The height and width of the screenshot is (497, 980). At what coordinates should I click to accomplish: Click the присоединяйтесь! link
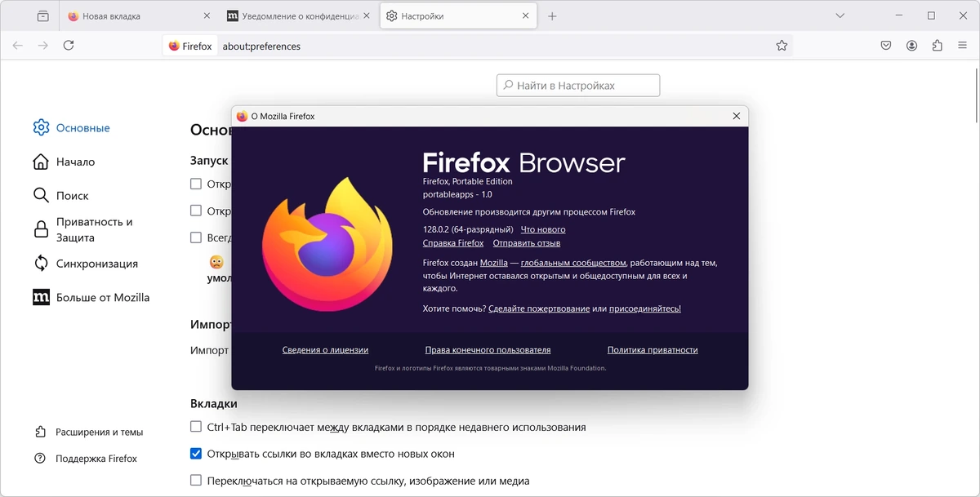[645, 308]
